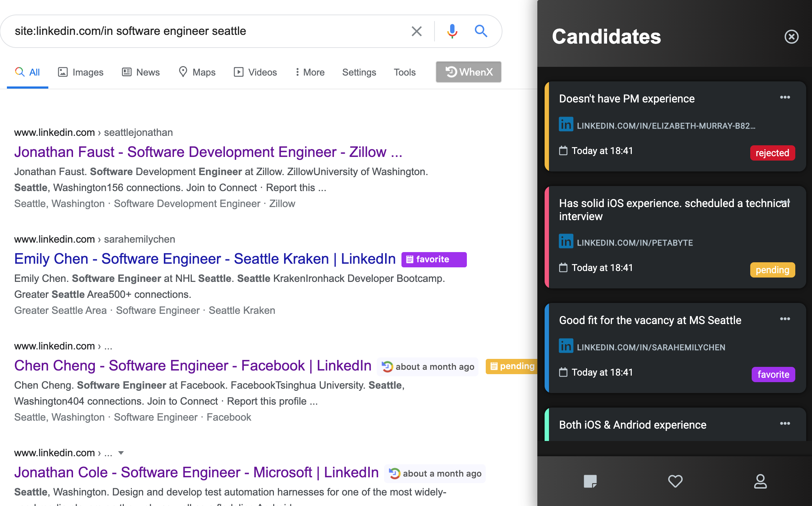Screen dimensions: 812x506
Task: Click 'about a month ago' badge on Chen Cheng
Action: click(x=428, y=367)
